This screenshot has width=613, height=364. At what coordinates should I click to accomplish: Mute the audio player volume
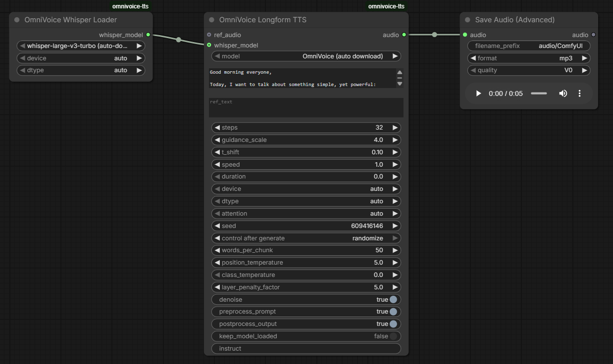coord(563,93)
